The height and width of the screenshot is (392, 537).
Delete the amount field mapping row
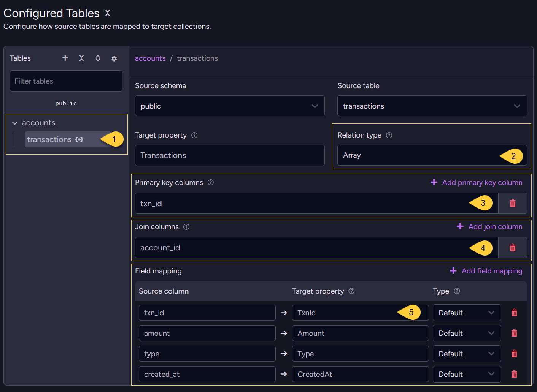[x=514, y=333]
